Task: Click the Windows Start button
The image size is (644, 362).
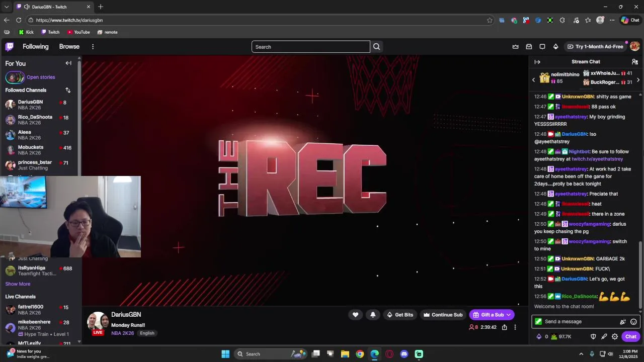Action: (x=225, y=354)
